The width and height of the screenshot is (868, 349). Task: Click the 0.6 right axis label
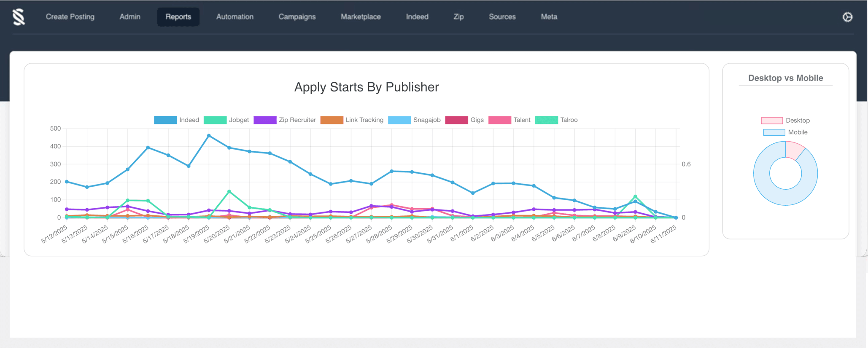(x=686, y=164)
